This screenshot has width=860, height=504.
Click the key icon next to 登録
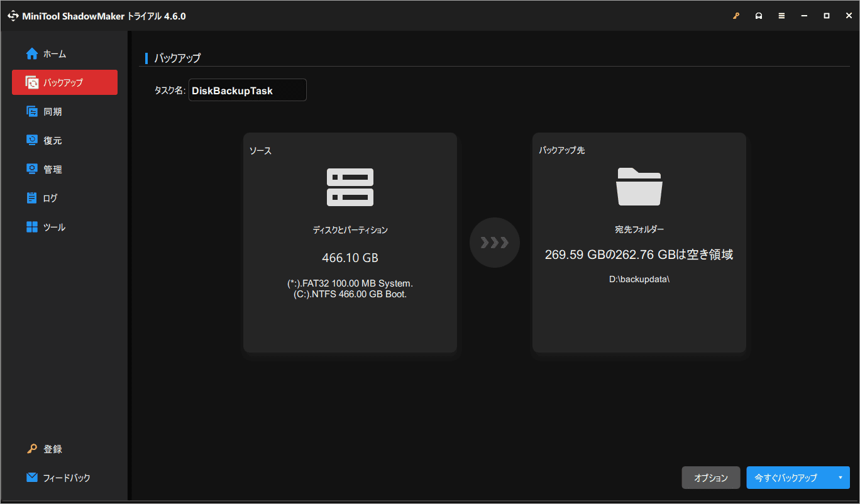[32, 449]
